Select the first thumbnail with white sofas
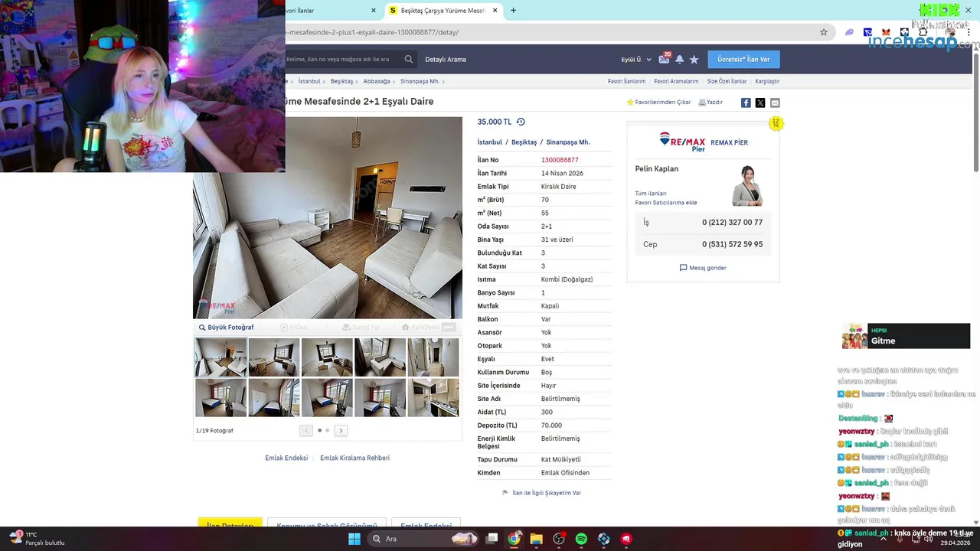980x551 pixels. tap(220, 357)
